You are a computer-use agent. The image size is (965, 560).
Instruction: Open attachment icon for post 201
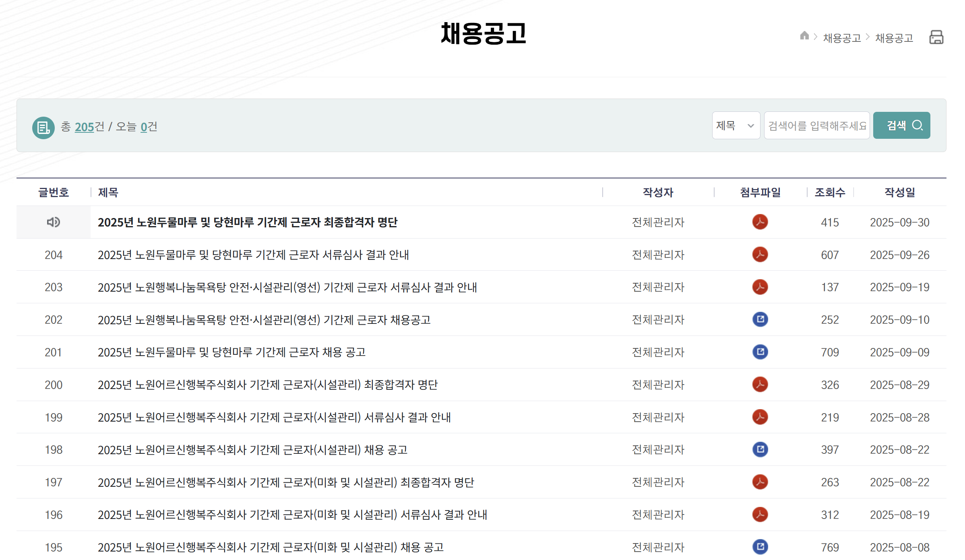pos(760,352)
